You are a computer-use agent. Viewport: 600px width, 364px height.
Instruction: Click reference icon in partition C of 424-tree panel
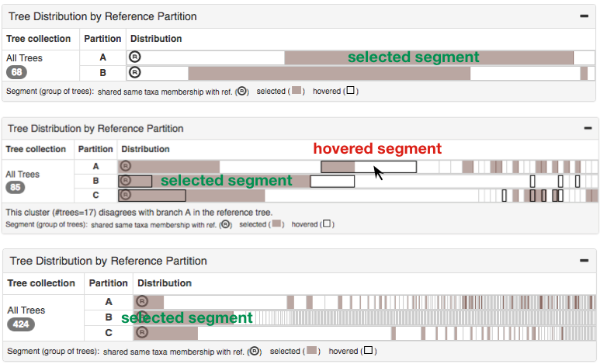coord(141,333)
